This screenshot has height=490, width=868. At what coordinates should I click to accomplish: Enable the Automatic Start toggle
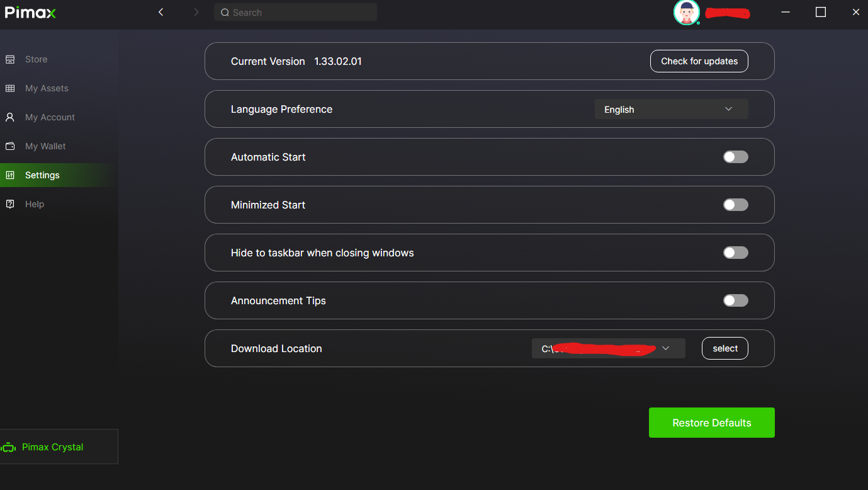735,157
